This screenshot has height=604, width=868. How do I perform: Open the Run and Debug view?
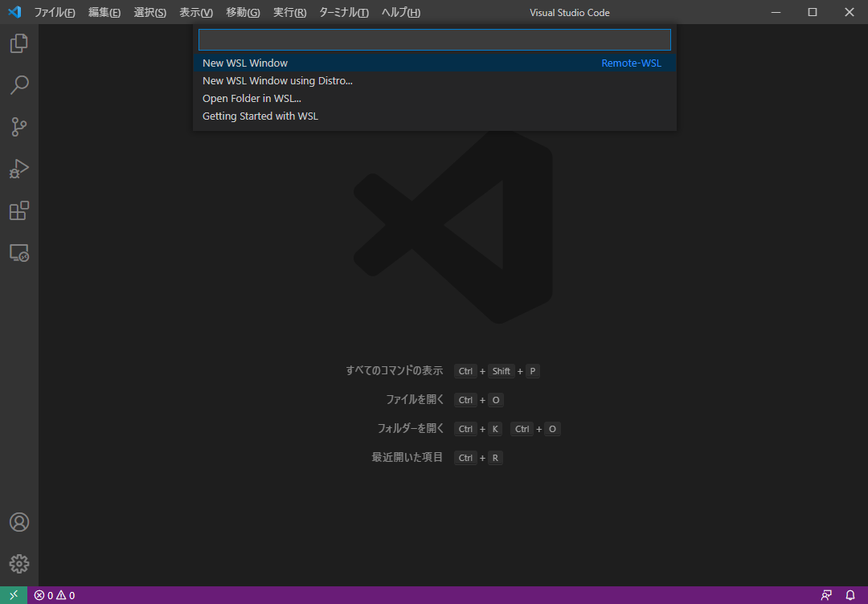[18, 169]
